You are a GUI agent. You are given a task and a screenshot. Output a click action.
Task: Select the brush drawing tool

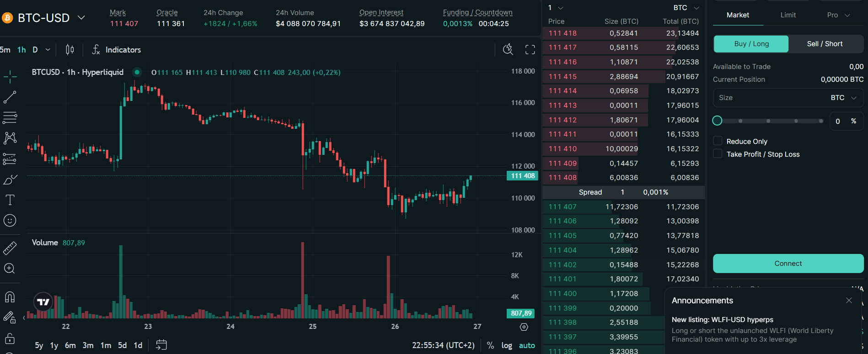[10, 180]
